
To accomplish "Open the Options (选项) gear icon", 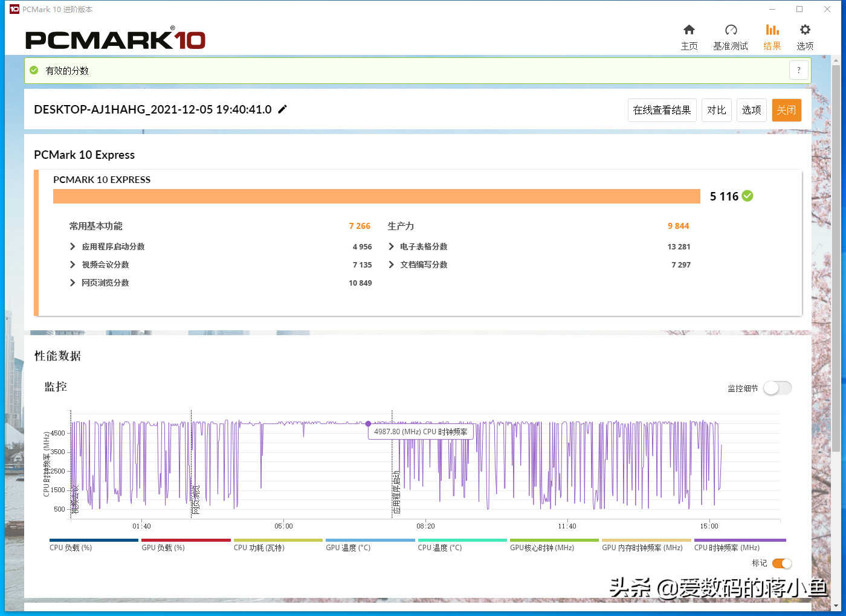I will (804, 30).
